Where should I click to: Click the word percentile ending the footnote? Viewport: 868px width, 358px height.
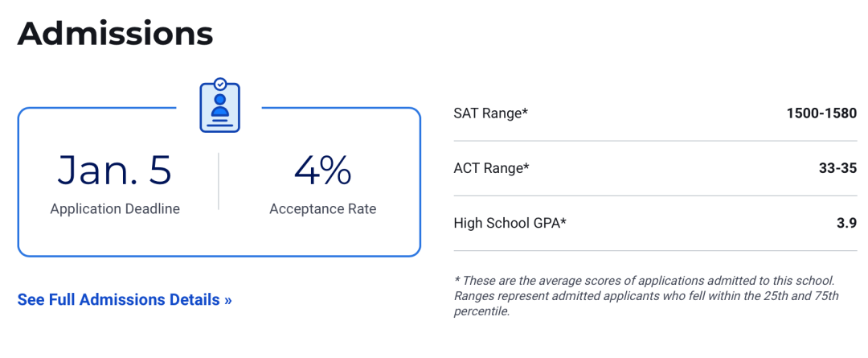click(x=481, y=311)
